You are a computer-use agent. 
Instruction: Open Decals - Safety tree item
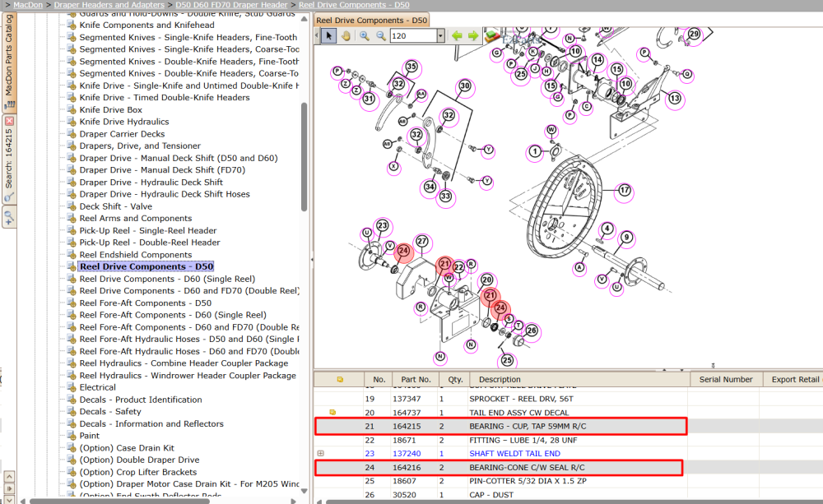(x=110, y=412)
